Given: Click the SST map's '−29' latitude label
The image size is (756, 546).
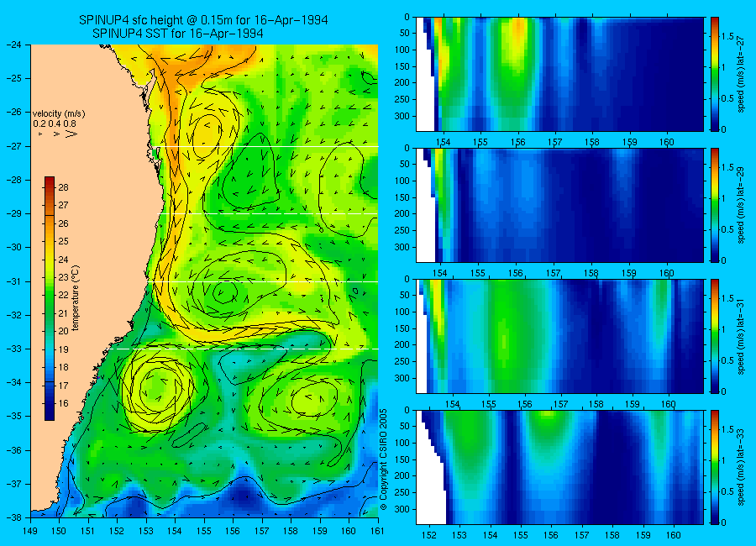Looking at the screenshot, I should coord(15,213).
